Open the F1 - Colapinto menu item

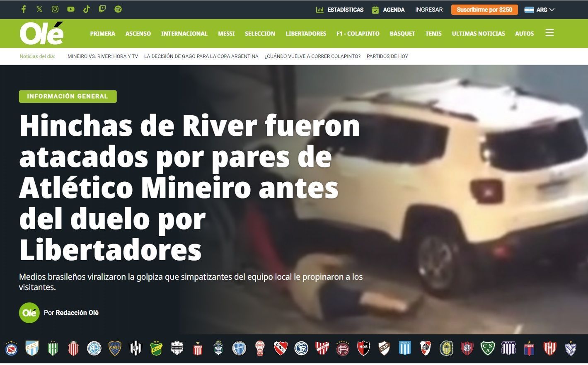coord(358,34)
